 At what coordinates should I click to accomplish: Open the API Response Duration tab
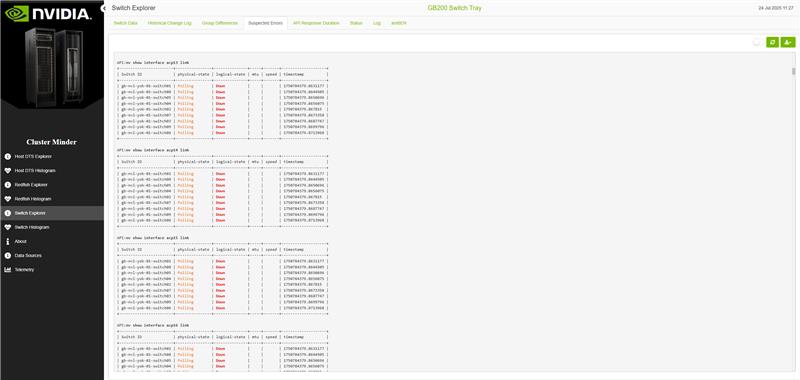tap(316, 23)
